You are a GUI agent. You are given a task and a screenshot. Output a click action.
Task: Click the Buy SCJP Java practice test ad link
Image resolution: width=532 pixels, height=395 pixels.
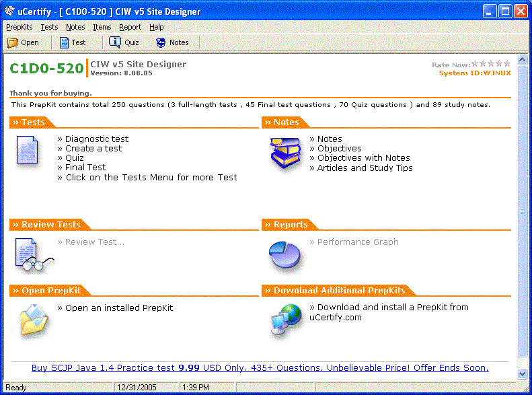[x=260, y=368]
